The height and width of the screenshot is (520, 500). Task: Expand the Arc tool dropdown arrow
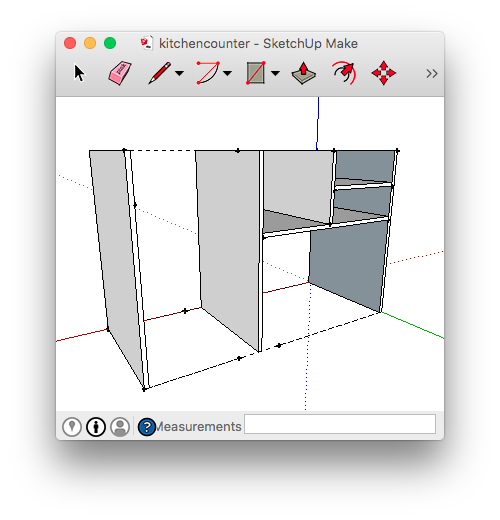pos(227,73)
